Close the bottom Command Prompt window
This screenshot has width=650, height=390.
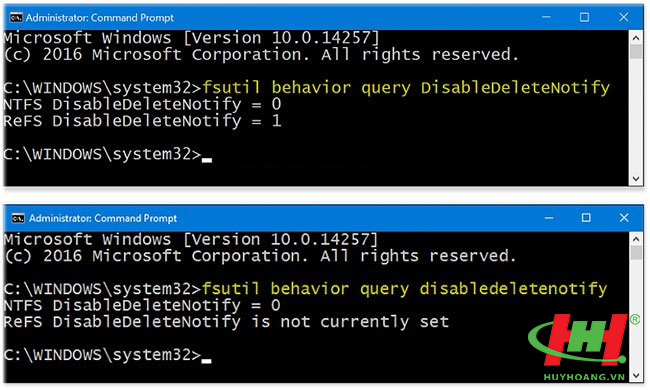tap(624, 218)
